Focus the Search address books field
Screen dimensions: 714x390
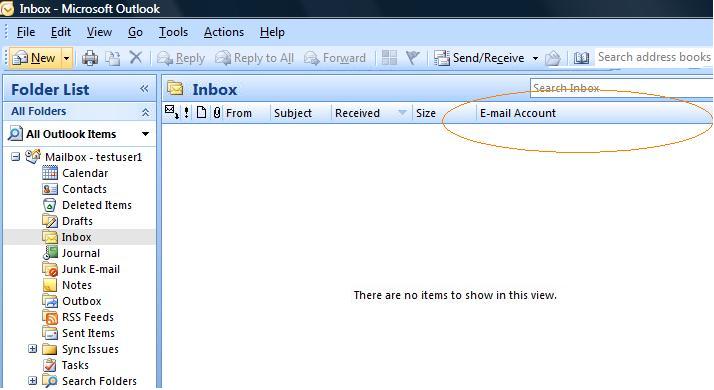(x=654, y=57)
